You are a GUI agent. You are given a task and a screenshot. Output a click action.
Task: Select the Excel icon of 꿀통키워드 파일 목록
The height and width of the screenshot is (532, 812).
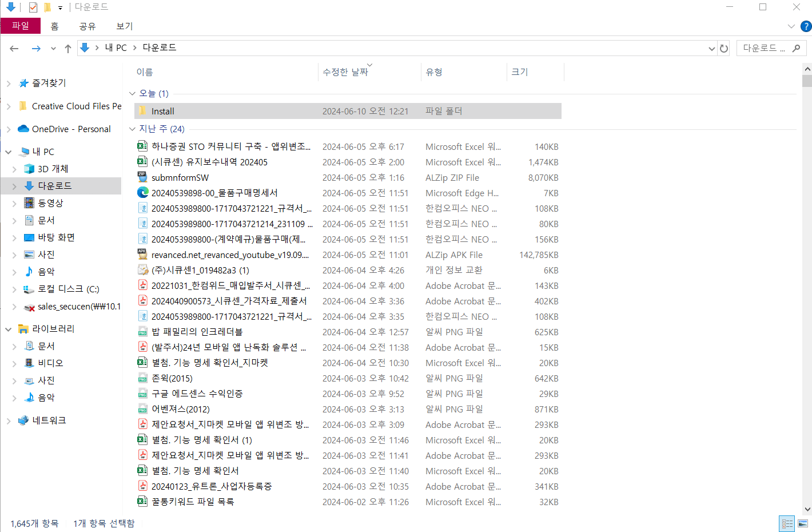coord(142,502)
